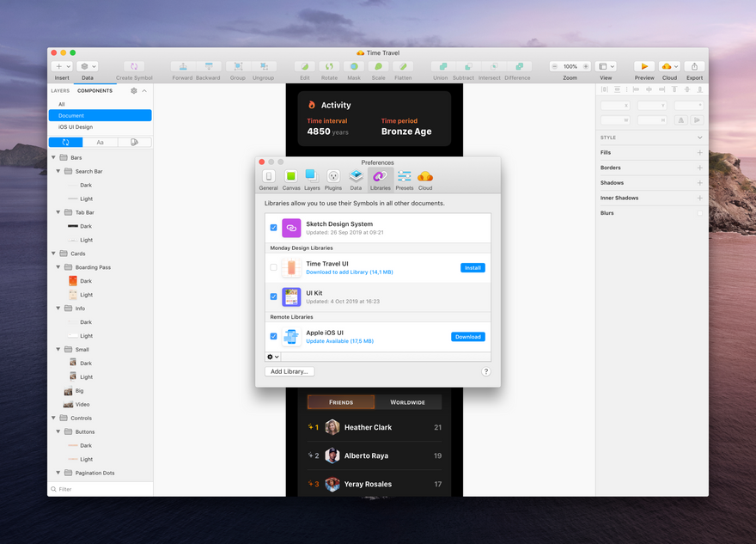
Task: Select the Cloud preferences icon
Action: (424, 180)
